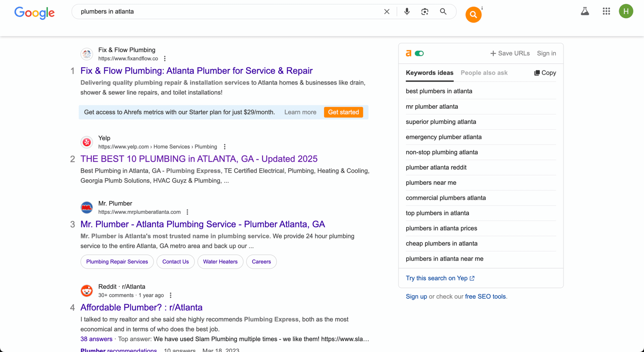Click Sign in in Ahrefs panel

point(546,53)
